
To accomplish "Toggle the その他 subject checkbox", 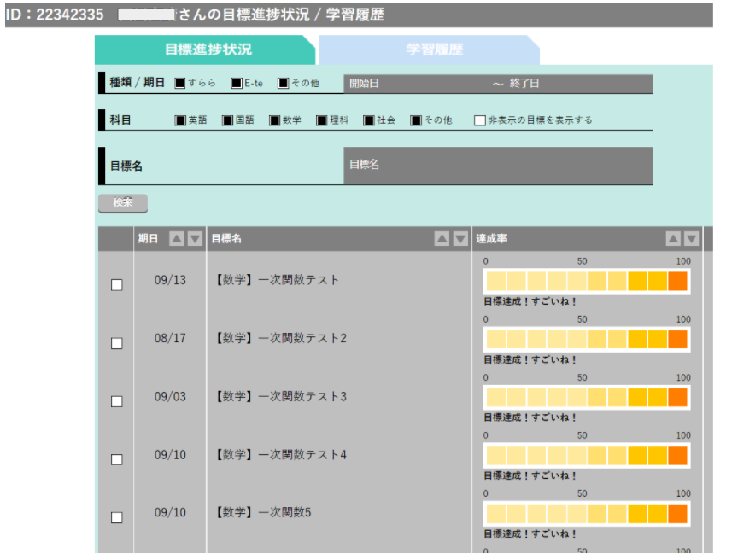I will pos(416,120).
